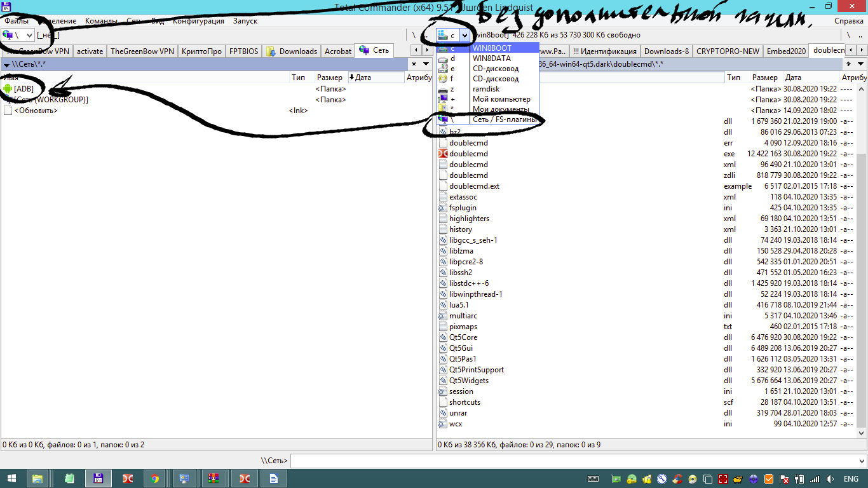Expand the command line history dropdown

861,461
